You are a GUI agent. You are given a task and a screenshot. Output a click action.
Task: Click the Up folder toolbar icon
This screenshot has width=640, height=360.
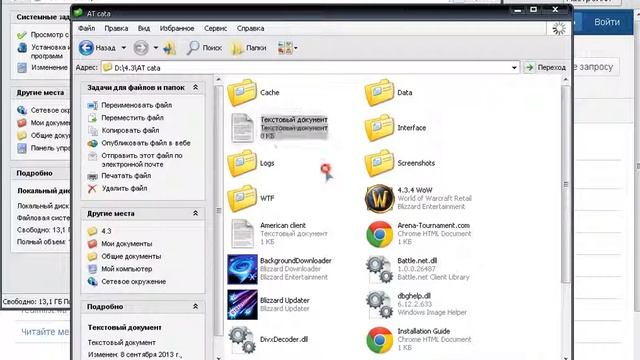click(169, 48)
